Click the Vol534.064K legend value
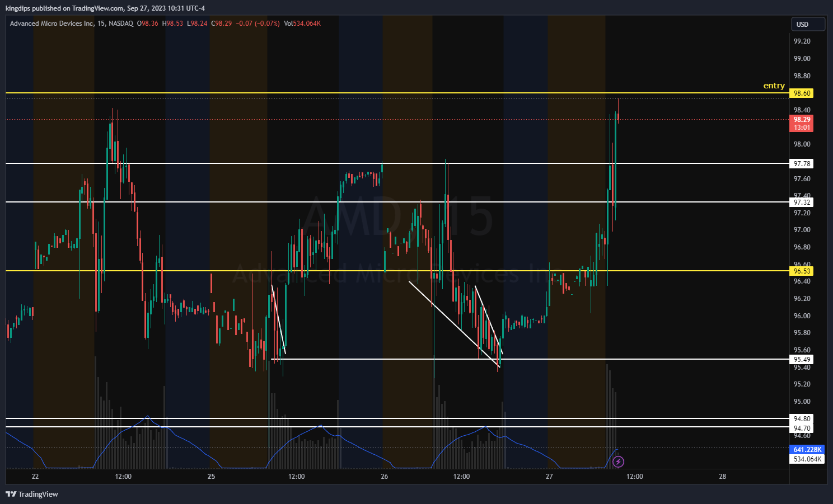The image size is (833, 504). click(302, 23)
